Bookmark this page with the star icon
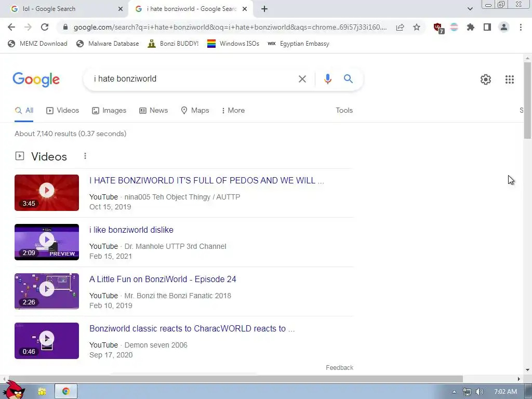This screenshot has height=399, width=532. pos(417,27)
